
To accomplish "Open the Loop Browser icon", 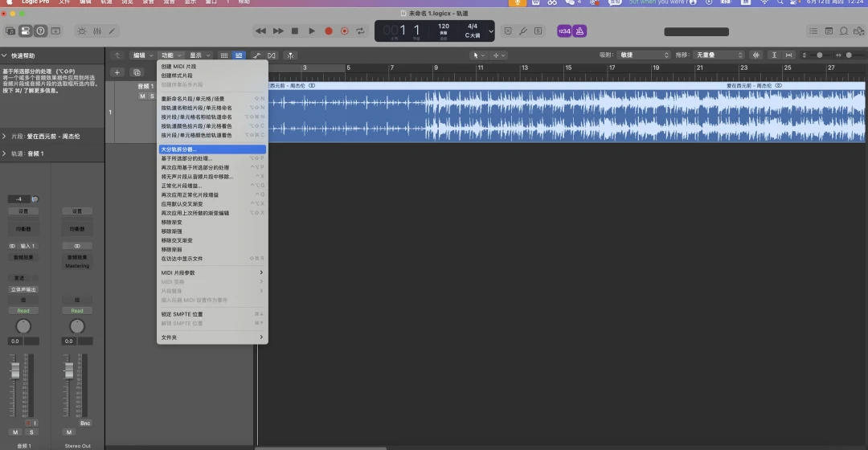I will (844, 31).
